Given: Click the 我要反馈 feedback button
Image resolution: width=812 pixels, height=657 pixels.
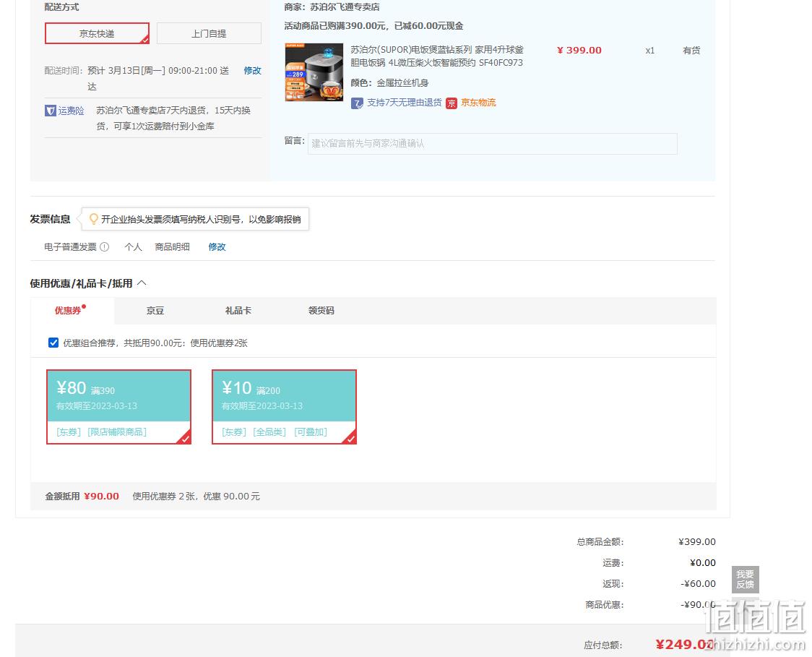Looking at the screenshot, I should (746, 579).
